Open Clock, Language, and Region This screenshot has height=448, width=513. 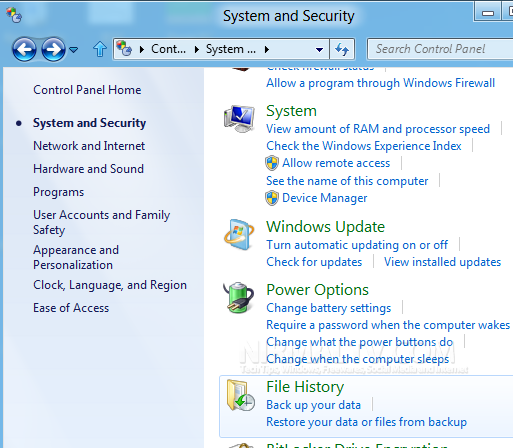pyautogui.click(x=110, y=285)
